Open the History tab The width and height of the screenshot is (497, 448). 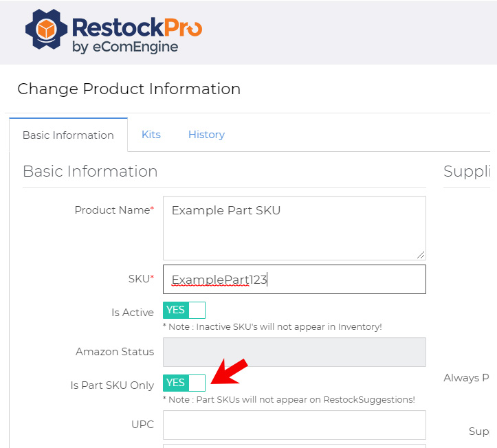click(x=206, y=135)
